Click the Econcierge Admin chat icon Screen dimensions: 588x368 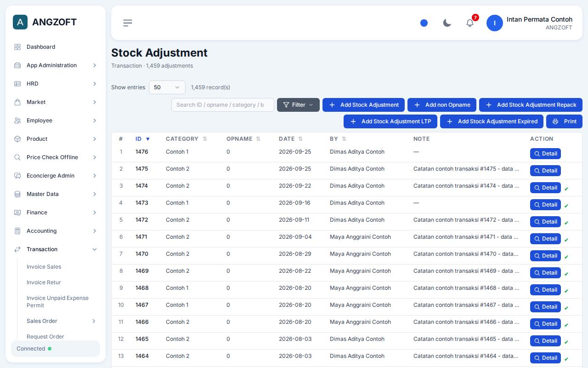17,176
